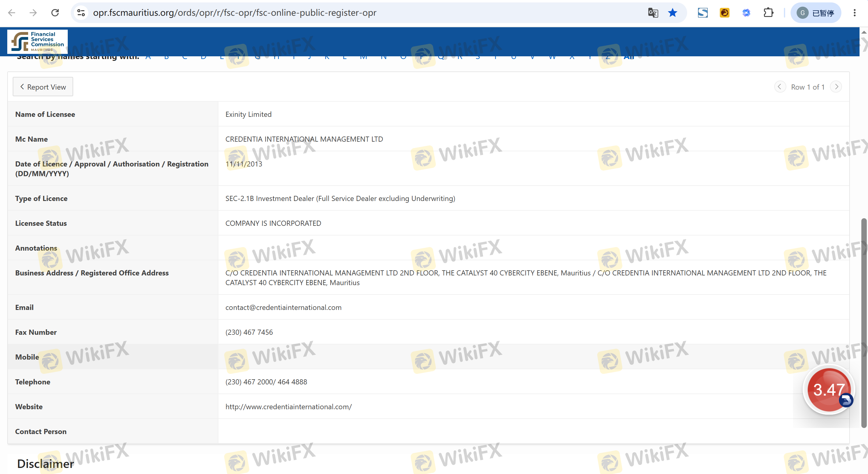Click the Disclaimer heading
Viewport: 868px width, 474px height.
(x=45, y=464)
